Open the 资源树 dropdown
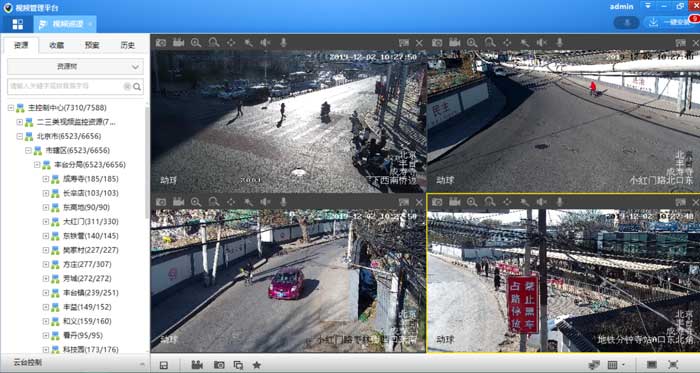Screen dimensions: 700x373 pyautogui.click(x=75, y=67)
